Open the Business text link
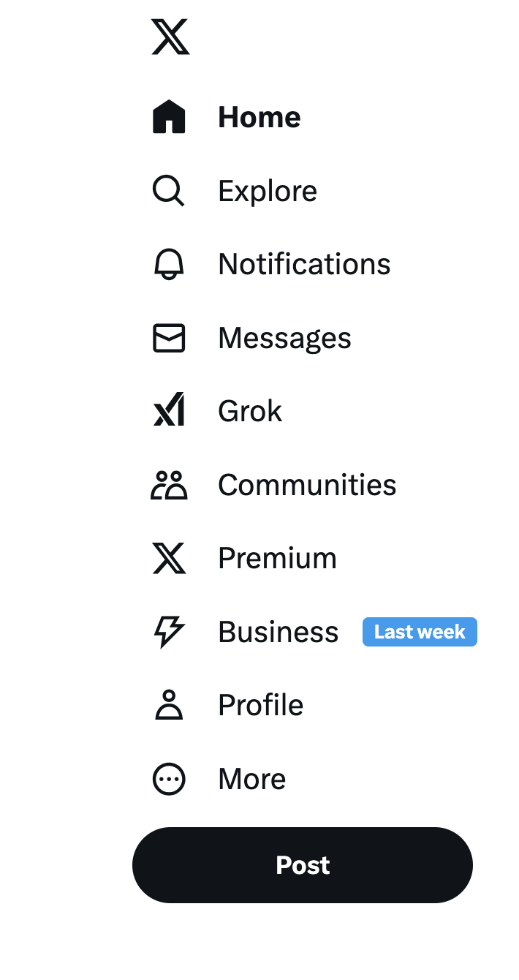This screenshot has width=519, height=980. (278, 632)
